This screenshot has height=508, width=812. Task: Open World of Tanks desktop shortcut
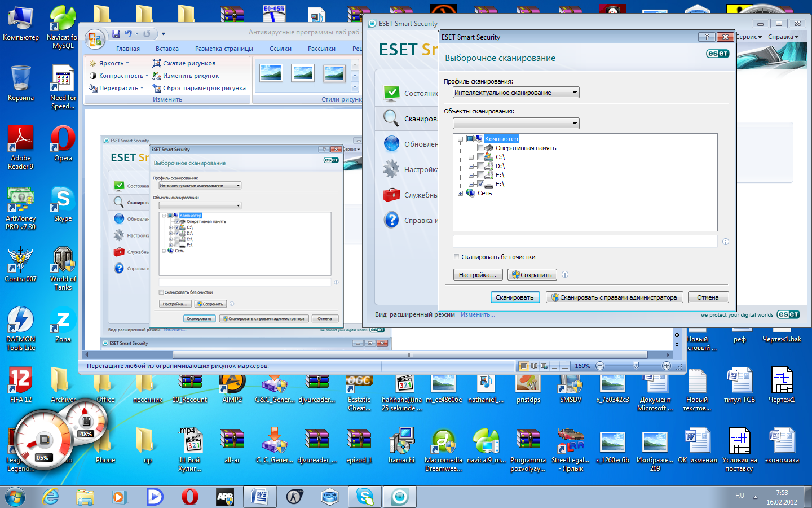63,269
